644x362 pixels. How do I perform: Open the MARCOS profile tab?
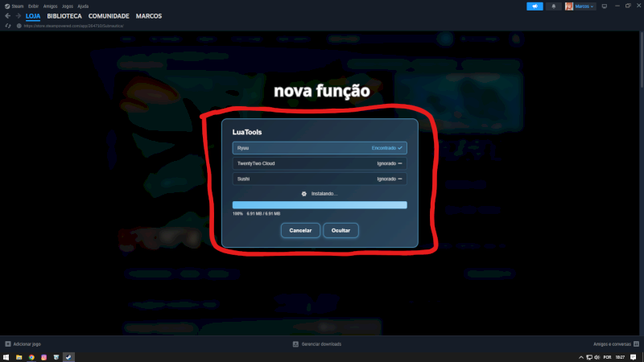(149, 16)
